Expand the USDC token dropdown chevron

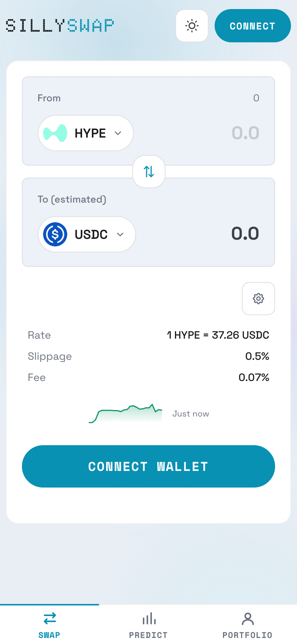click(x=120, y=234)
